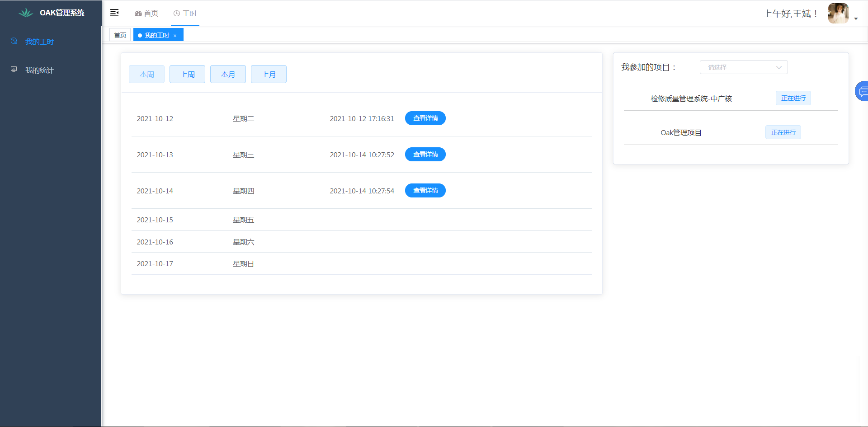
Task: Go to 首页 in top navigation
Action: pos(146,13)
